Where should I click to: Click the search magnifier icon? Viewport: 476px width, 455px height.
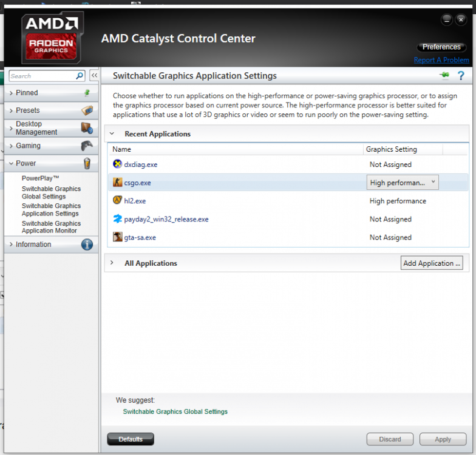pos(80,75)
